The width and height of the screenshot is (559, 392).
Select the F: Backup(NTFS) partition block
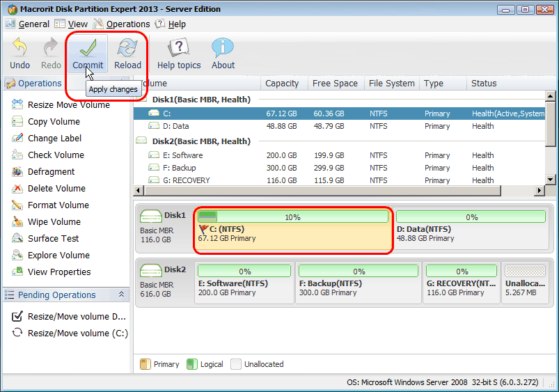[x=358, y=284]
